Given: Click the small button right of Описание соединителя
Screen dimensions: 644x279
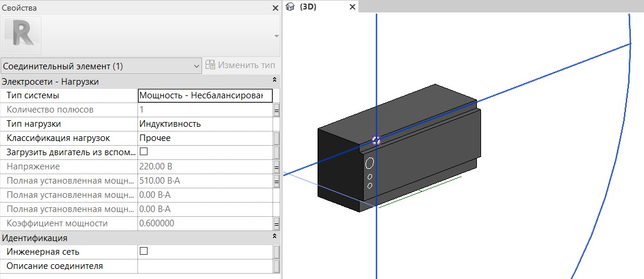Looking at the screenshot, I should coord(276,266).
